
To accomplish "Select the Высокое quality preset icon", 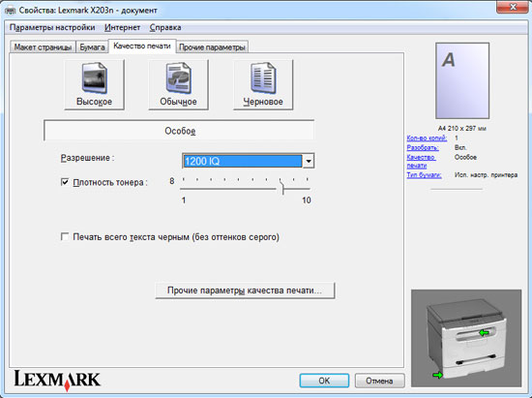I will [x=95, y=84].
